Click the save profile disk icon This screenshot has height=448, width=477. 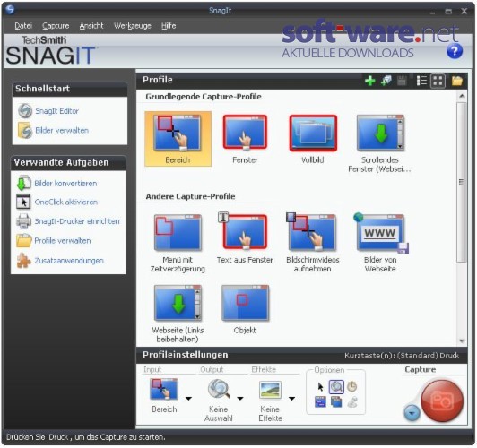(402, 81)
